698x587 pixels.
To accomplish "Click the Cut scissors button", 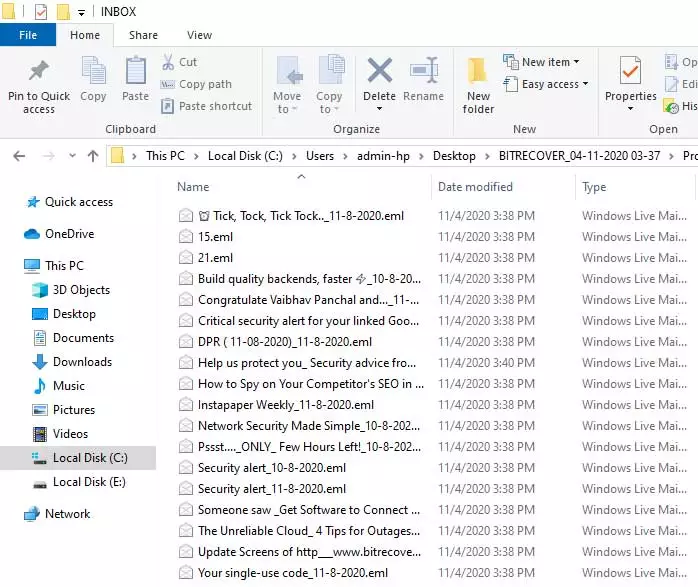I will [x=180, y=62].
